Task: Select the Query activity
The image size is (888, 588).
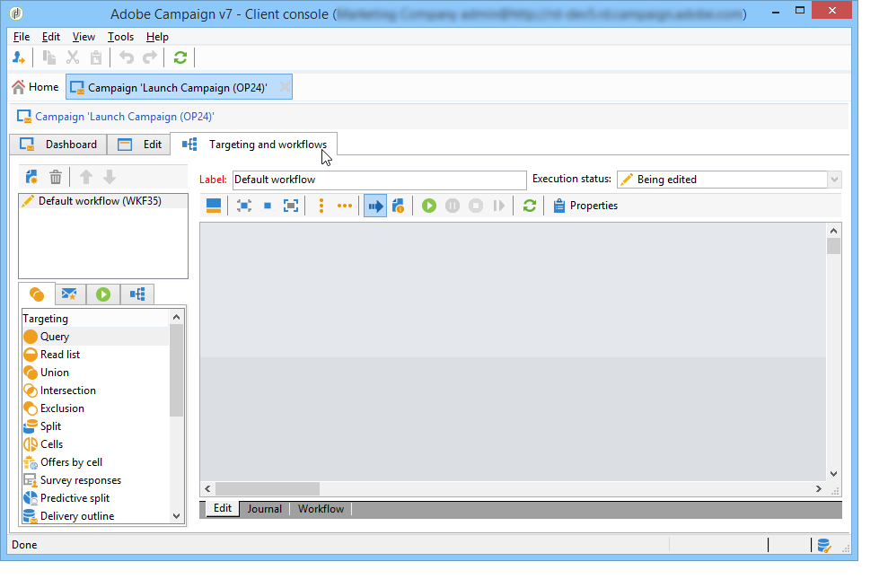Action: pyautogui.click(x=95, y=337)
